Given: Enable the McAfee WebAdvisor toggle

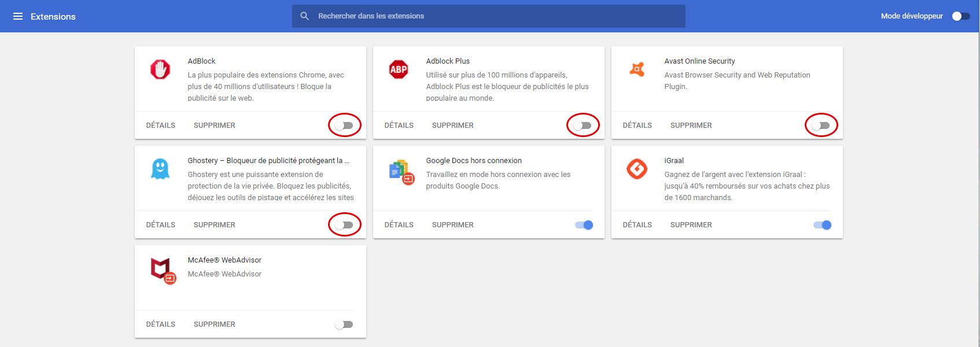Looking at the screenshot, I should [x=344, y=324].
